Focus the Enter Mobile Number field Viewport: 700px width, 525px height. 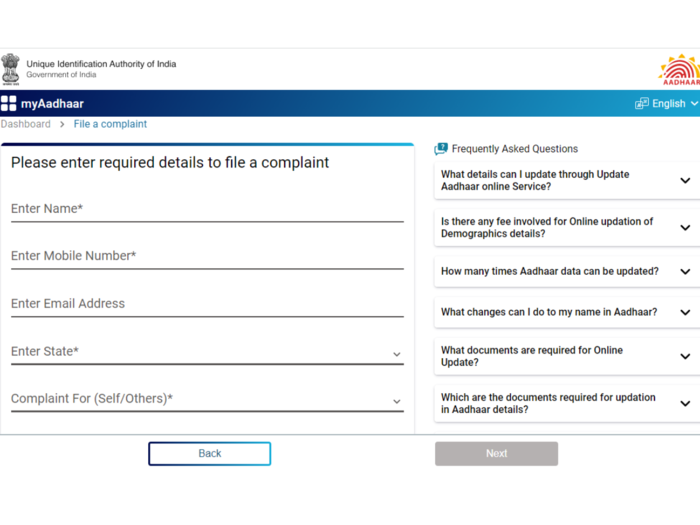point(207,256)
